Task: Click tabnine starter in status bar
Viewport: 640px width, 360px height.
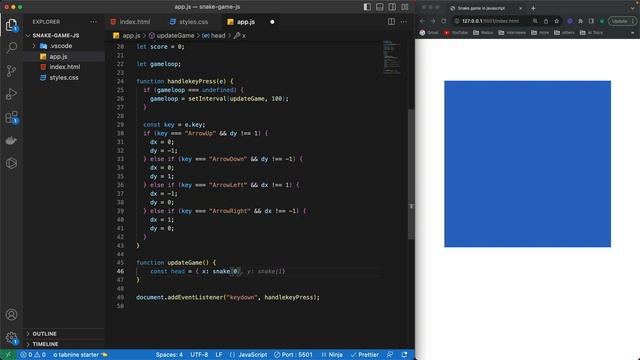Action: pyautogui.click(x=80, y=355)
